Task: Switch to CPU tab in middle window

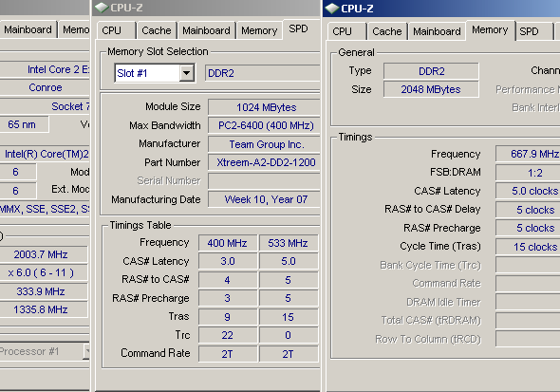Action: click(117, 30)
